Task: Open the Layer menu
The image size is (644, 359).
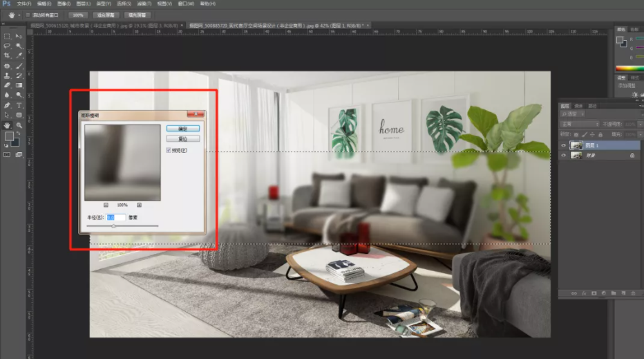Action: point(84,3)
